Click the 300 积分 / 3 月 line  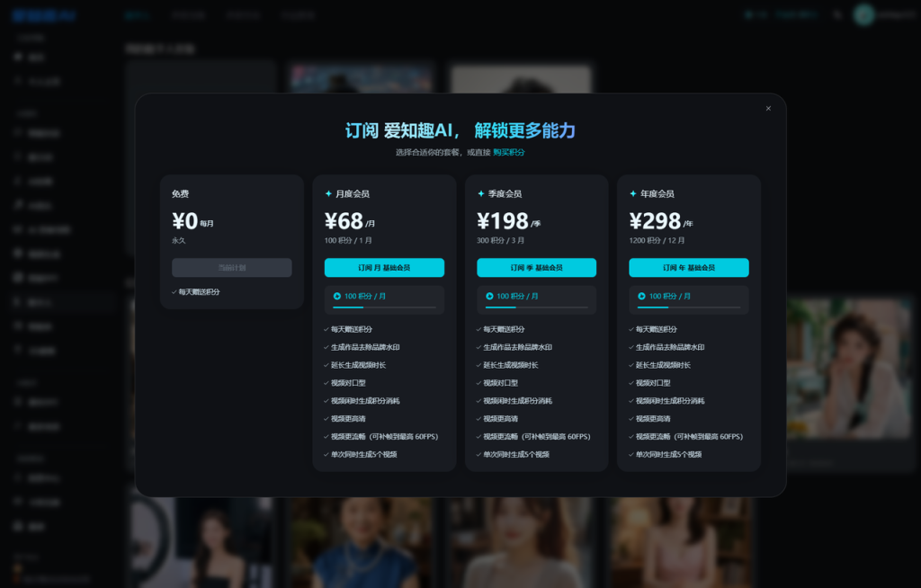point(500,241)
